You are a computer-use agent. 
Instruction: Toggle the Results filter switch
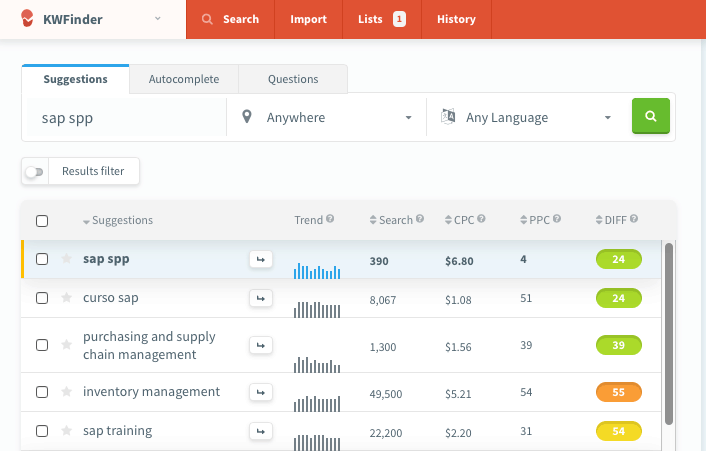[34, 171]
